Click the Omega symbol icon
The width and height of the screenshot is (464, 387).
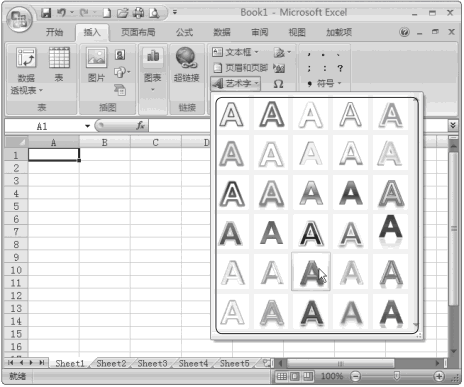(279, 84)
